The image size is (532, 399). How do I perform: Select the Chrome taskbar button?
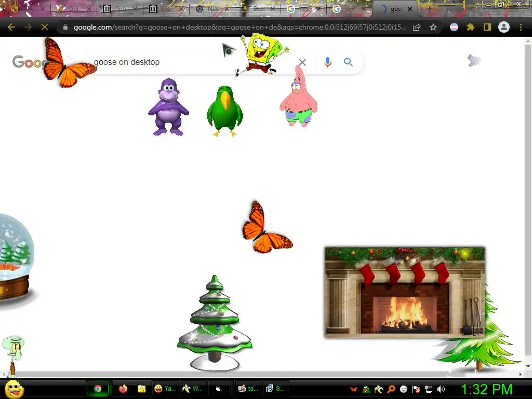click(x=98, y=389)
